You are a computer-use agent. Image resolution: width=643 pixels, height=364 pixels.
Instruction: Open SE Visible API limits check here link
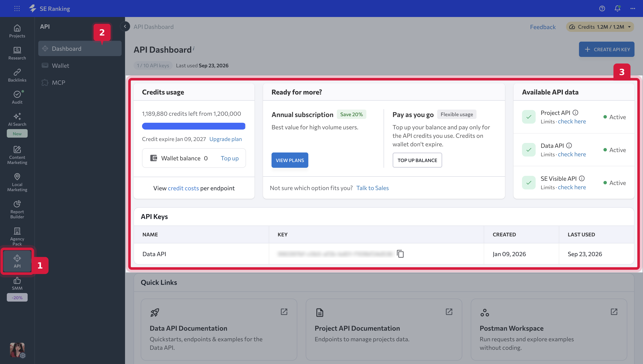click(x=572, y=187)
